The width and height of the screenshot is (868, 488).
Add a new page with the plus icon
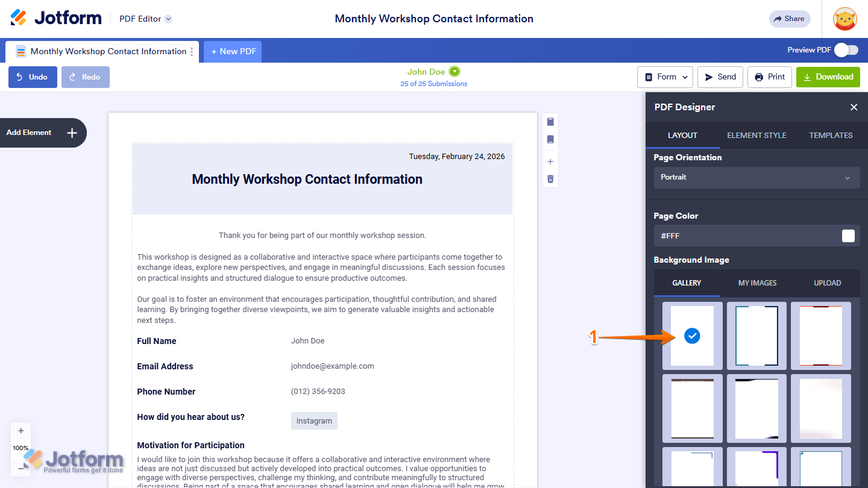point(550,161)
